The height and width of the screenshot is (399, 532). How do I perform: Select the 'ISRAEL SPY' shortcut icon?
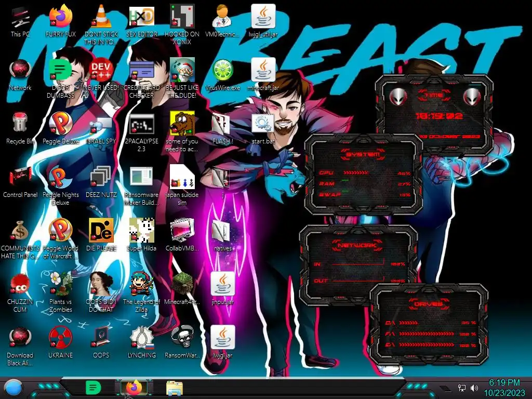coord(101,125)
